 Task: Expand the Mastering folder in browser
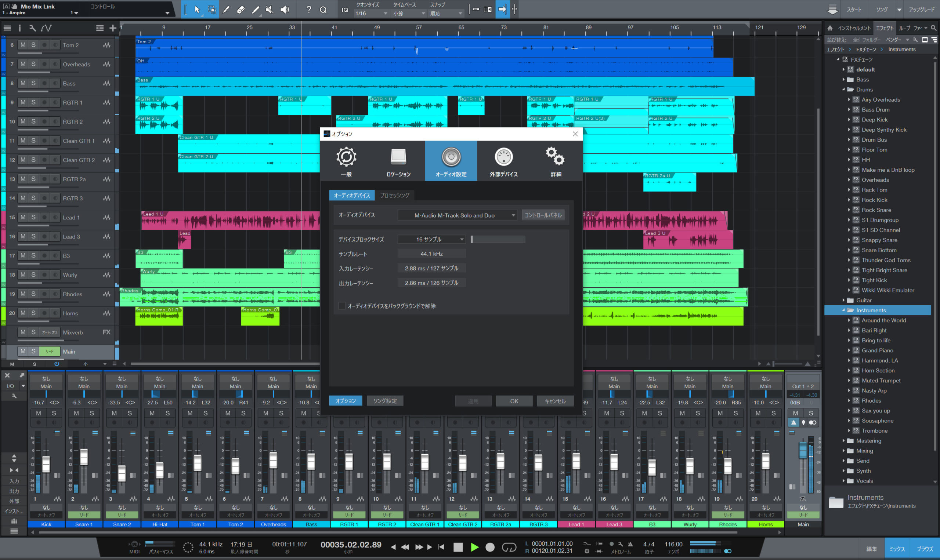tap(843, 440)
